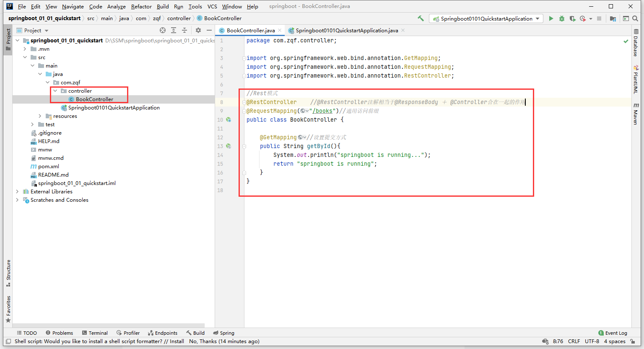Select pom.xml in project tree
Screen dimensions: 644x349
pos(45,167)
